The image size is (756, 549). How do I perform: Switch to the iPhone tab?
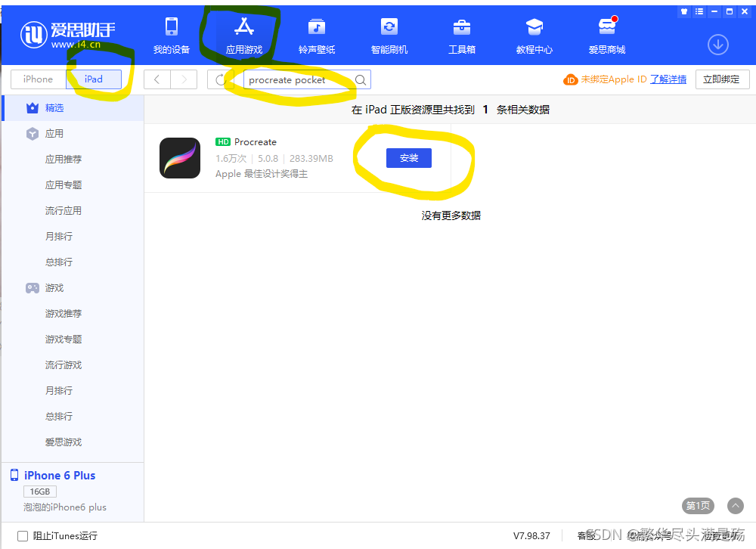pyautogui.click(x=38, y=79)
